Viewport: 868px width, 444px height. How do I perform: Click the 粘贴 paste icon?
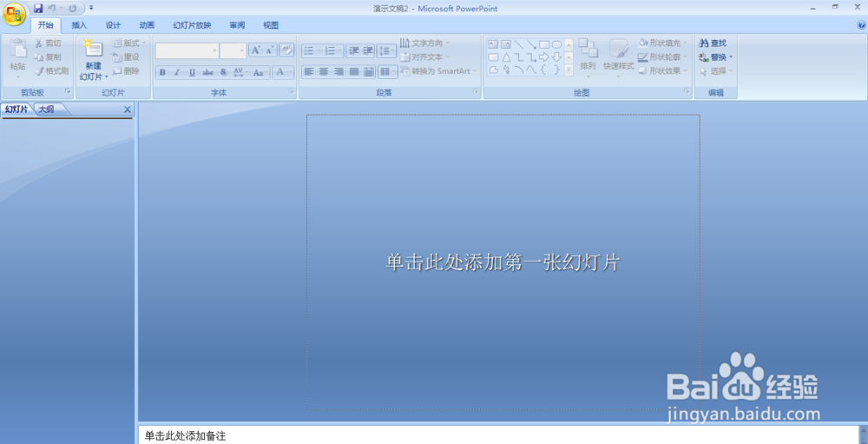(x=18, y=50)
